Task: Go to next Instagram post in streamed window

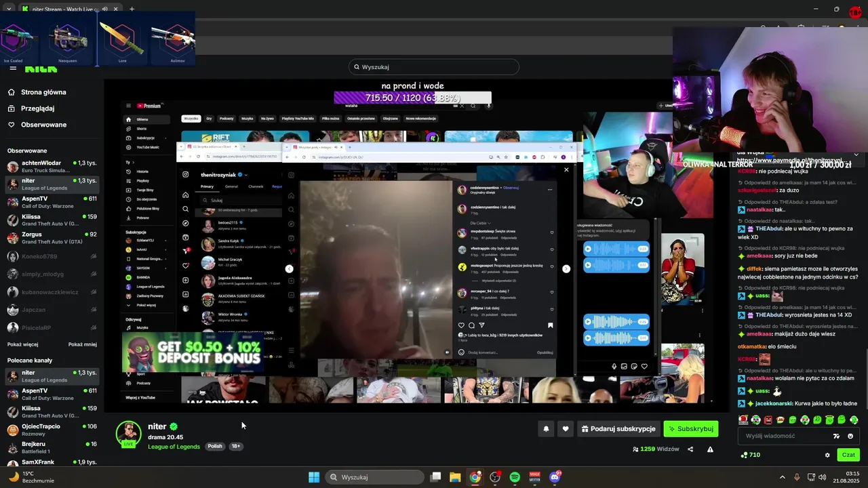Action: (566, 268)
